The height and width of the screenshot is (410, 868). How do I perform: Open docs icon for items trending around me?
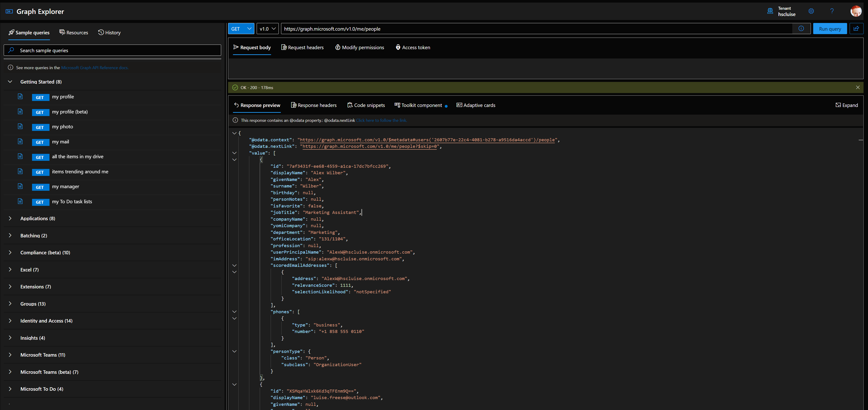coord(20,171)
